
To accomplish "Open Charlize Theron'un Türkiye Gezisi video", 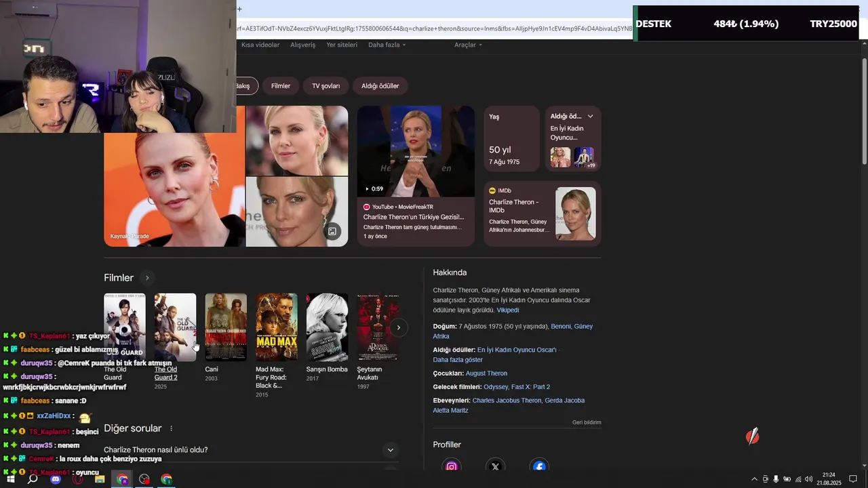I will [x=414, y=217].
